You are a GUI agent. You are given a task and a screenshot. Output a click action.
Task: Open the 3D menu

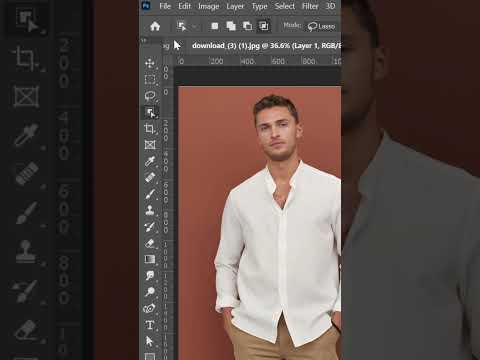330,6
